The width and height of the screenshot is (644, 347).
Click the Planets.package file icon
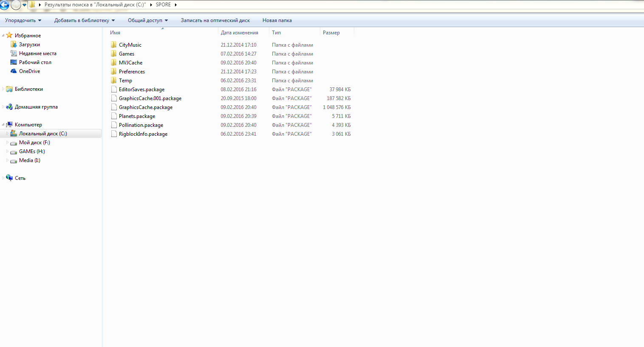(114, 116)
